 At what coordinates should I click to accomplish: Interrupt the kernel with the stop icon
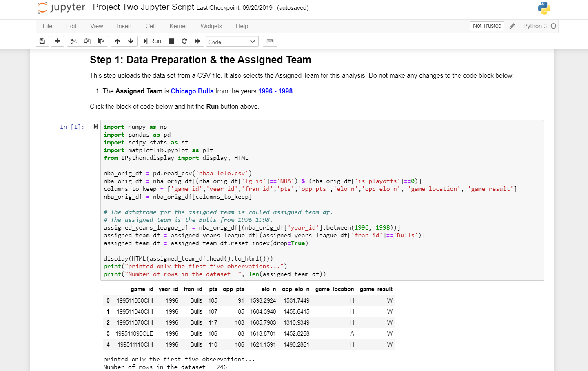pyautogui.click(x=171, y=41)
